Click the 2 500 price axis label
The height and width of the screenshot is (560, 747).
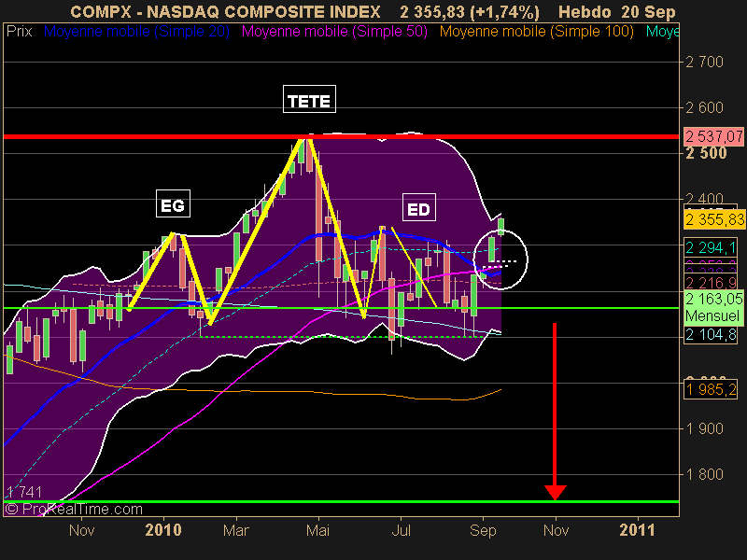pyautogui.click(x=706, y=153)
